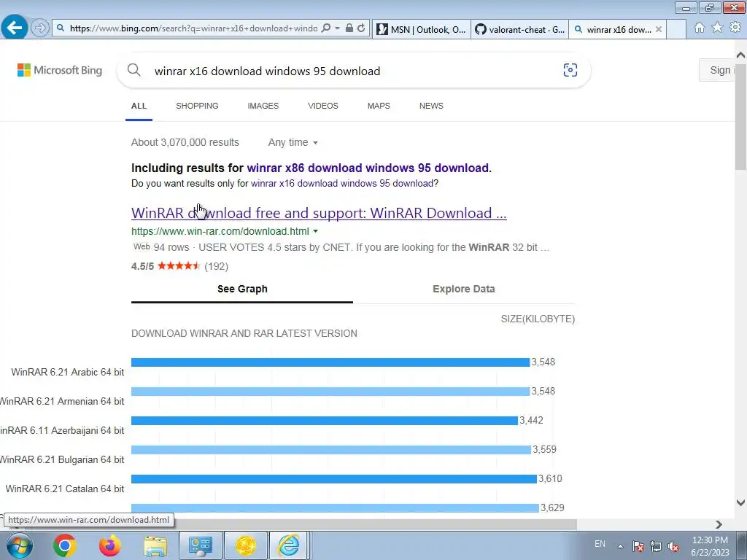
Task: Click the Microsoft Bing logo
Action: point(60,70)
